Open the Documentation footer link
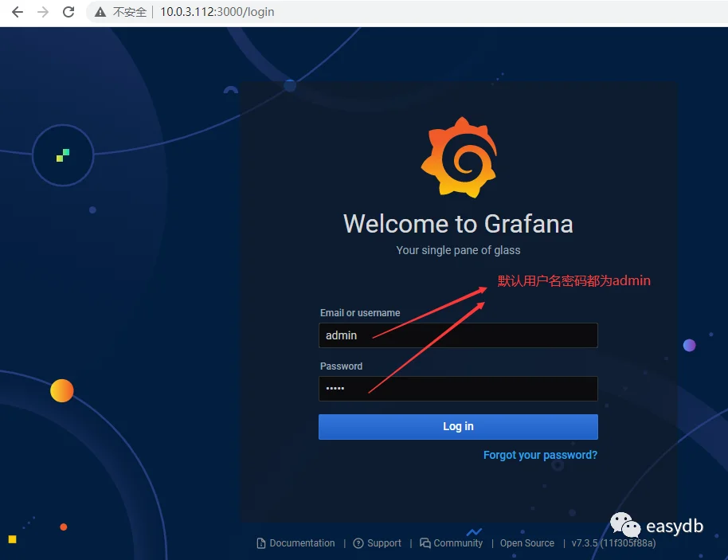The width and height of the screenshot is (728, 560). point(302,542)
